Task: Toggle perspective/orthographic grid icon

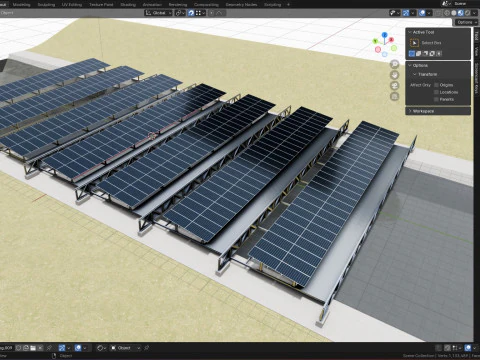Action: click(x=394, y=97)
